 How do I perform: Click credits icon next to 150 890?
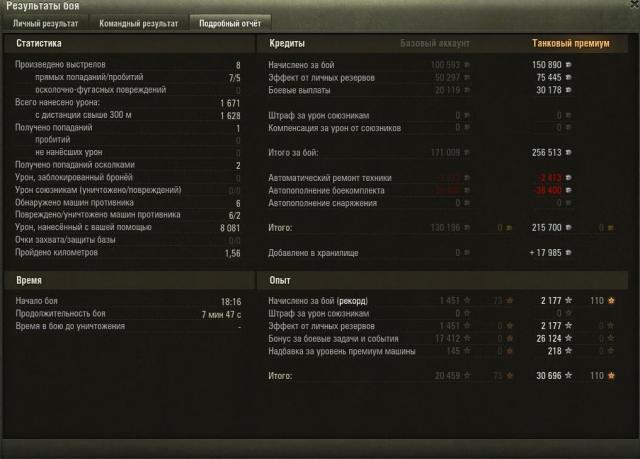pyautogui.click(x=568, y=65)
